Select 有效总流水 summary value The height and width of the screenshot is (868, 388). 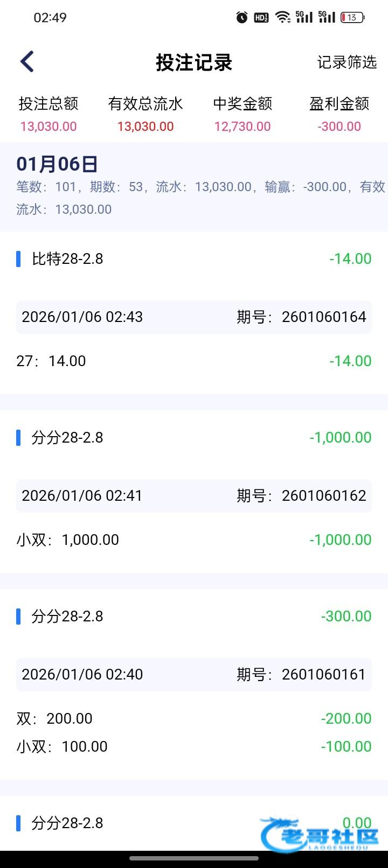point(145,127)
